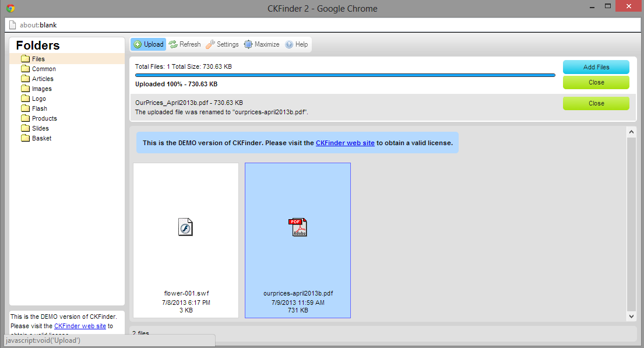This screenshot has height=348, width=644.
Task: Select the flower-001.swf file name
Action: [x=186, y=293]
